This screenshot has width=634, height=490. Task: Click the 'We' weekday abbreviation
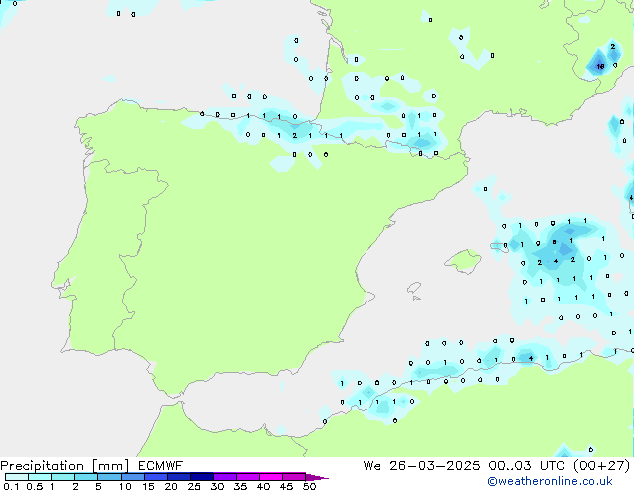tap(372, 466)
